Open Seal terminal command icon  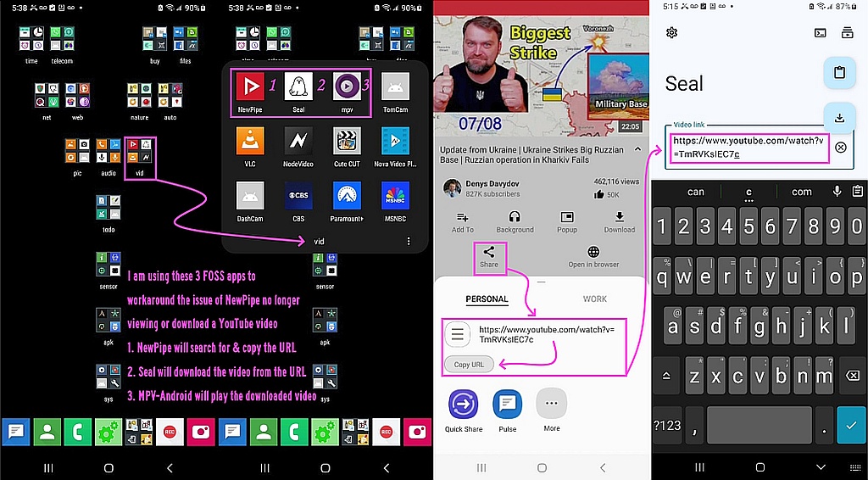[821, 33]
